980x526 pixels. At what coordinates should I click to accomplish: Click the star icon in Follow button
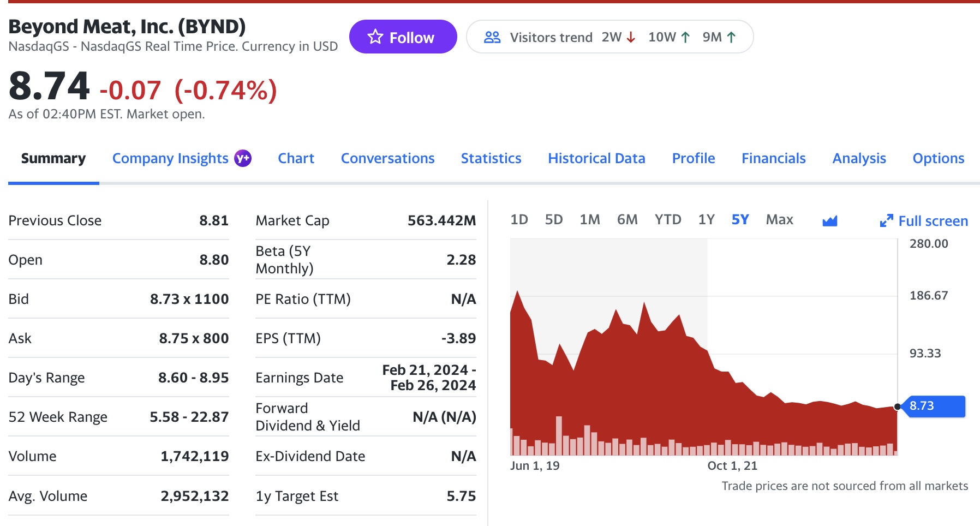pos(375,37)
